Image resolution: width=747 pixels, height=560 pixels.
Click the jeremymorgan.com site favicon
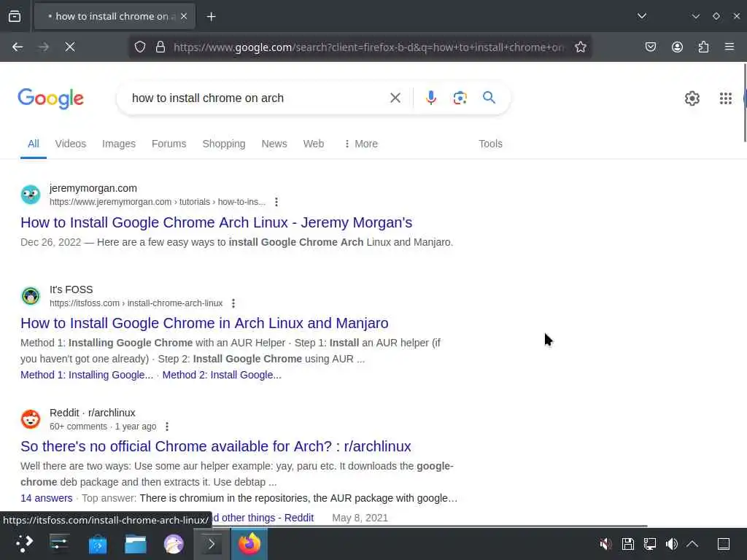pos(31,195)
